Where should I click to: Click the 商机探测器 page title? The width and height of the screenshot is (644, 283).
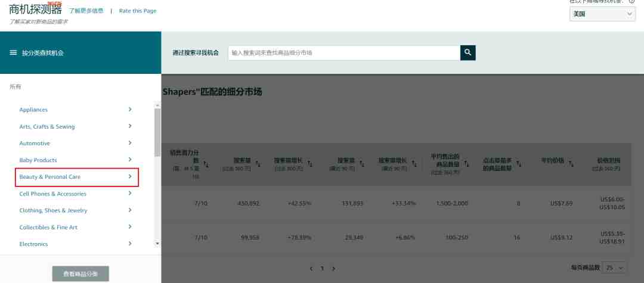tap(35, 9)
